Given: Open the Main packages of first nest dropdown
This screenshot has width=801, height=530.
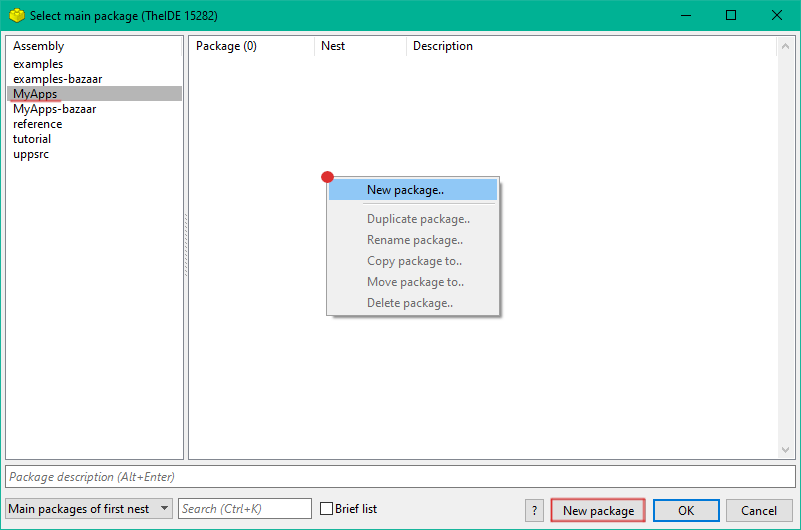Looking at the screenshot, I should 89,509.
